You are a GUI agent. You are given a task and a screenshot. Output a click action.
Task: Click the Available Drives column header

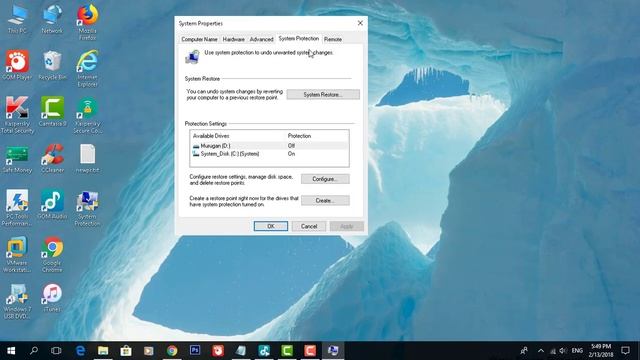click(211, 136)
